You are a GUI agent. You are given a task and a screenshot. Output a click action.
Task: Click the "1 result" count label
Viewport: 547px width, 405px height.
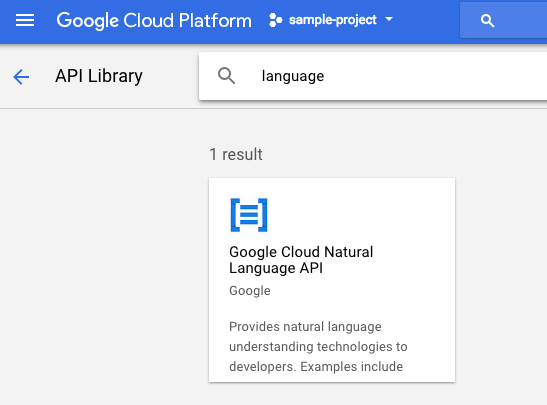pos(236,154)
